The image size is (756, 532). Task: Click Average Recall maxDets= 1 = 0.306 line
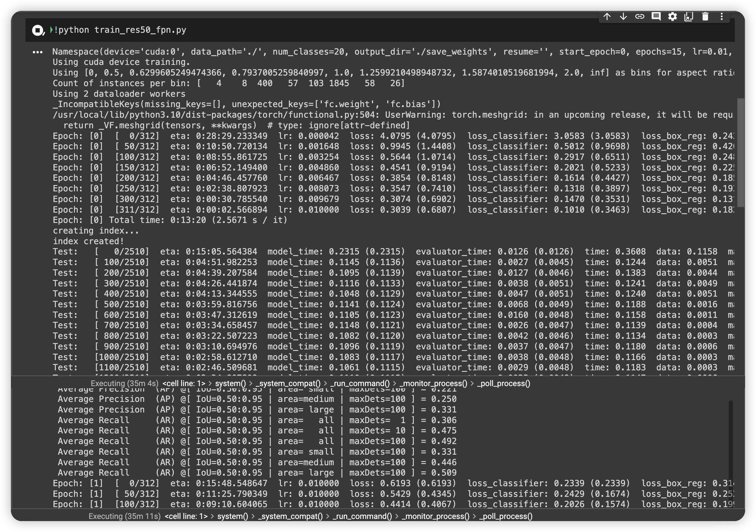(x=257, y=420)
